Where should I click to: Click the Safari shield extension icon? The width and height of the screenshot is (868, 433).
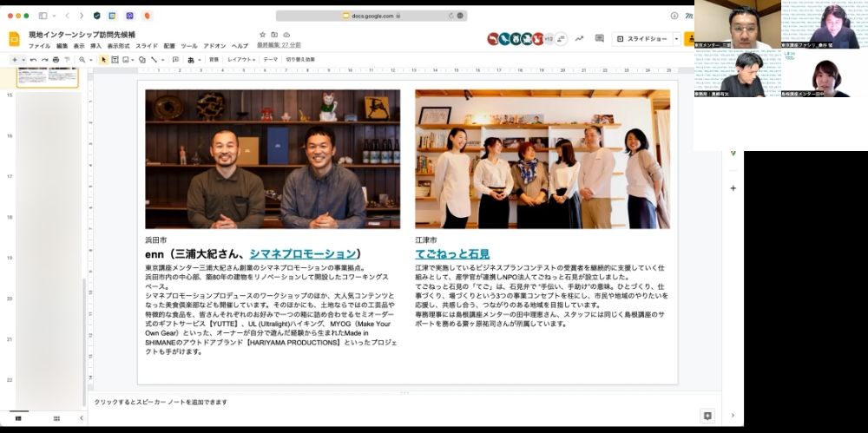97,16
